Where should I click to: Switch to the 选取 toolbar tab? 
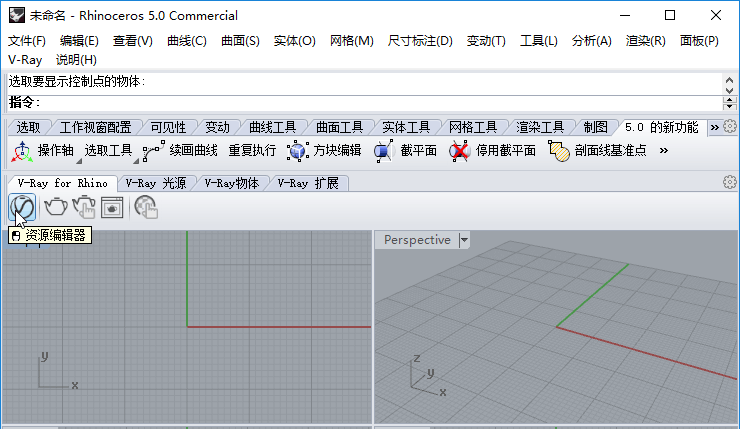click(28, 127)
